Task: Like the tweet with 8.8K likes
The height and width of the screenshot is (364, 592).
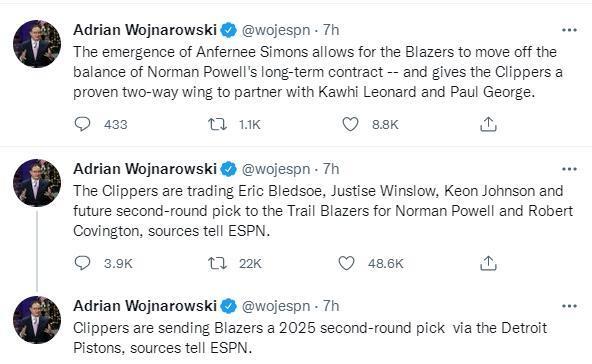Action: [350, 124]
